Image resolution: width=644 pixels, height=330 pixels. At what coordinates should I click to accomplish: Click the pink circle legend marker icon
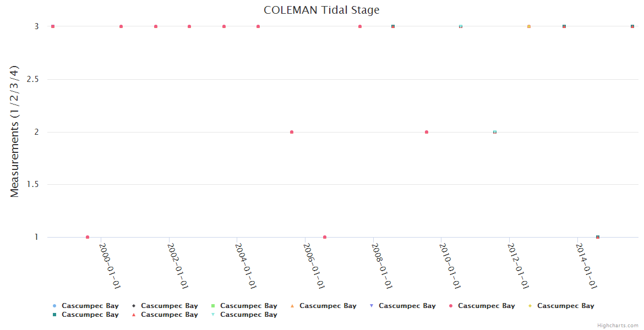450,306
